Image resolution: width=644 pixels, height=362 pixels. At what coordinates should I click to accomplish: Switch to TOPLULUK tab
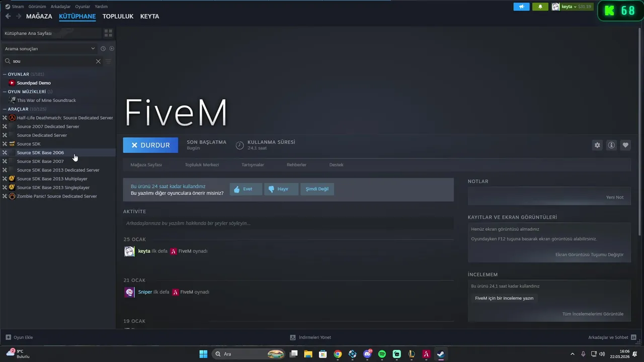coord(118,17)
